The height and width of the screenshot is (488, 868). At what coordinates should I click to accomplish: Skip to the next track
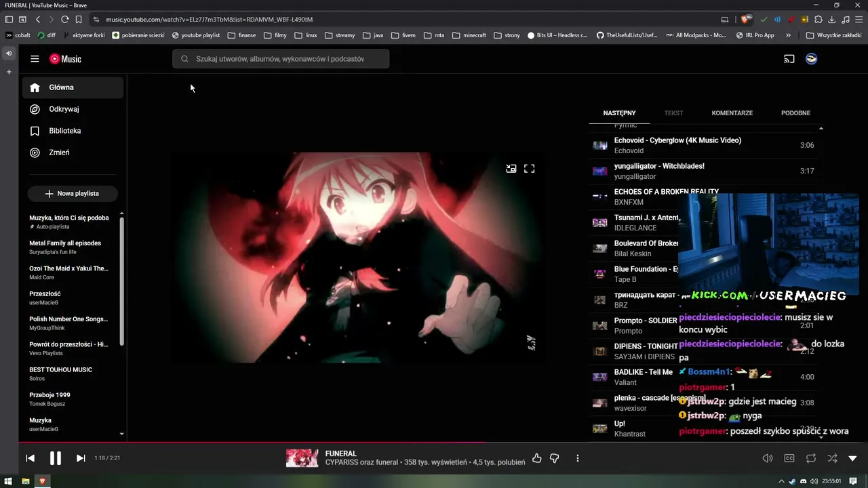tap(81, 458)
